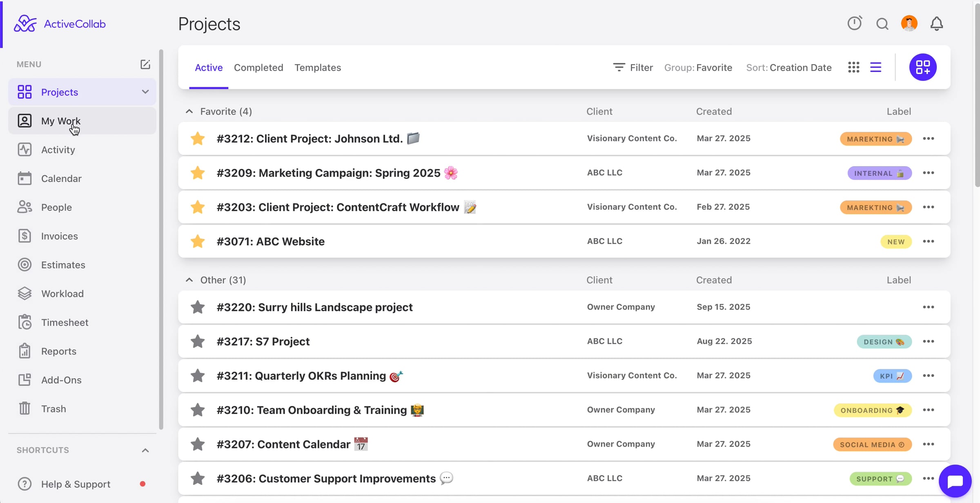Favorite the Surry hills Landscape project
This screenshot has height=503, width=980.
[x=198, y=307]
